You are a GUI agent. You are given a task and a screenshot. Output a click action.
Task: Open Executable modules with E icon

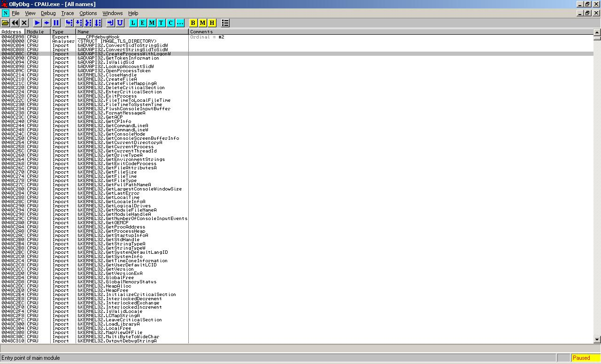click(143, 23)
